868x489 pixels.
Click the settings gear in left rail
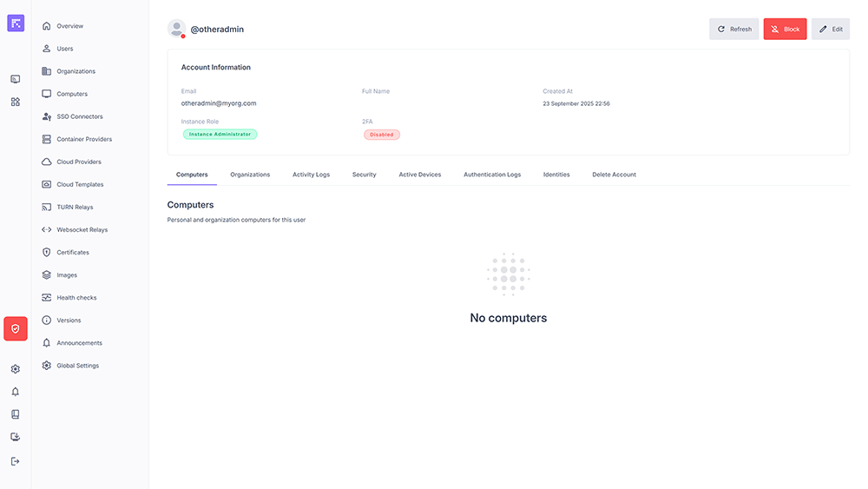[x=16, y=369]
